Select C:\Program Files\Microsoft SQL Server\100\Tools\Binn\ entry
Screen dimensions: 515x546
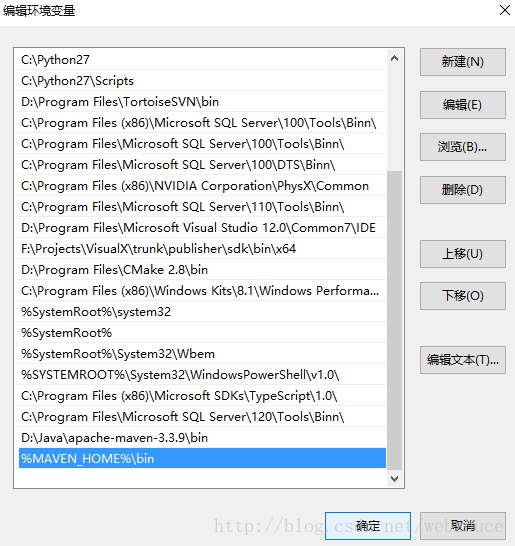pos(201,144)
